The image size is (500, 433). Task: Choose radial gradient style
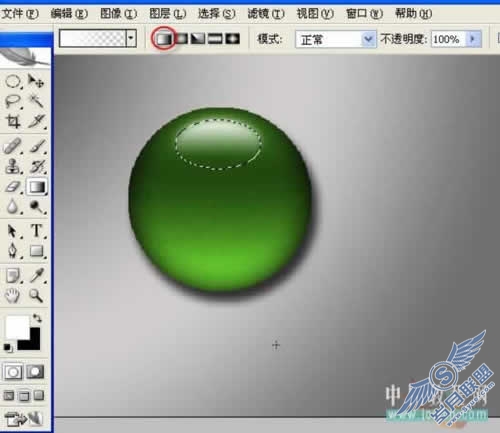pyautogui.click(x=182, y=39)
